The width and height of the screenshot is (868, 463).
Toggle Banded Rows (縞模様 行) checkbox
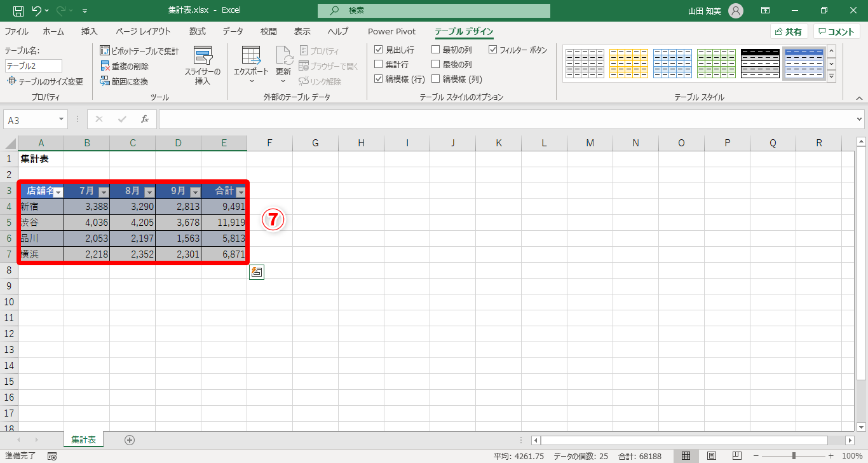coord(379,79)
